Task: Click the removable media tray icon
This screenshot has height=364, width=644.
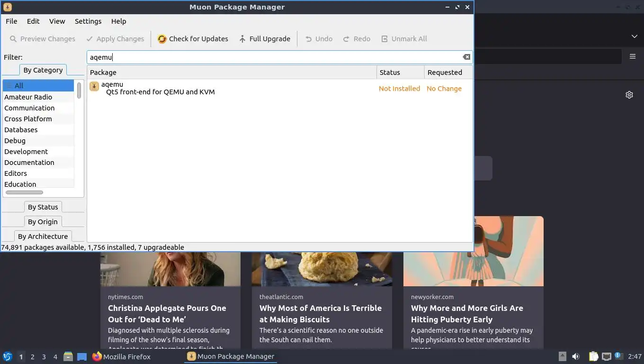Action: click(562, 356)
